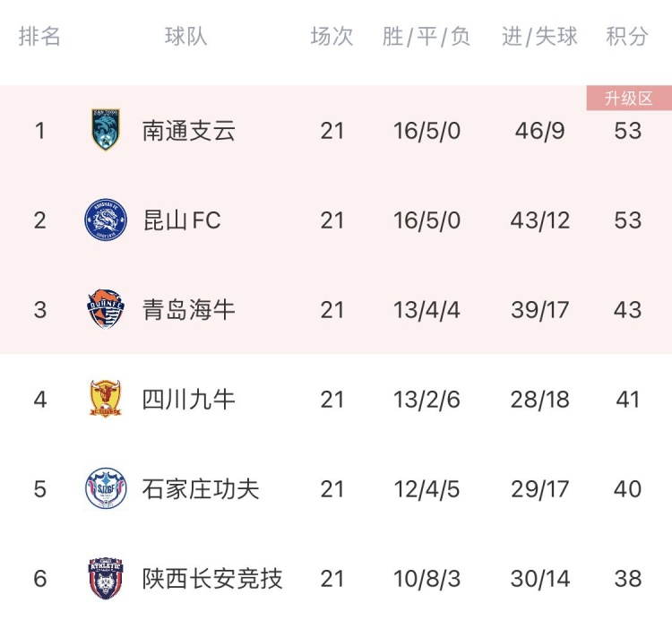Open the 石家庄功夫 SJZGF circular logo
672x629 pixels.
pos(106,488)
